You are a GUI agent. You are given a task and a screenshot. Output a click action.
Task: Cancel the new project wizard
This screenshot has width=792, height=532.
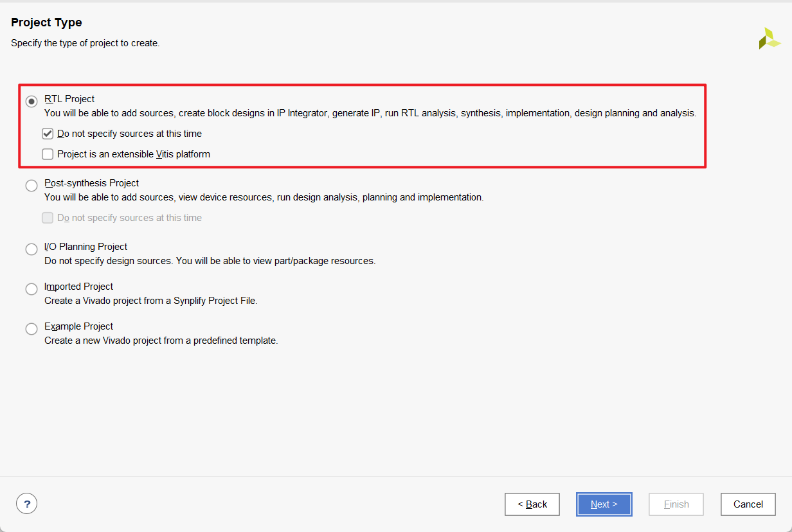coord(748,504)
